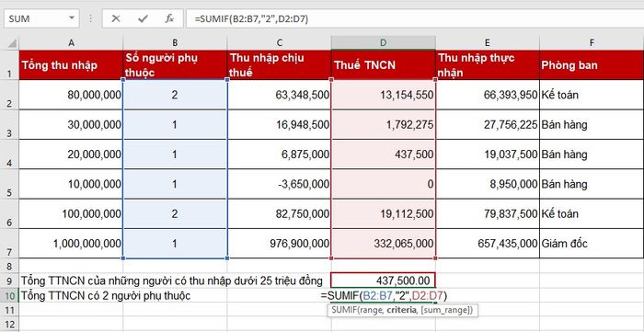Click the SUMIF formula in cell D10
The height and width of the screenshot is (332, 644).
tap(385, 295)
